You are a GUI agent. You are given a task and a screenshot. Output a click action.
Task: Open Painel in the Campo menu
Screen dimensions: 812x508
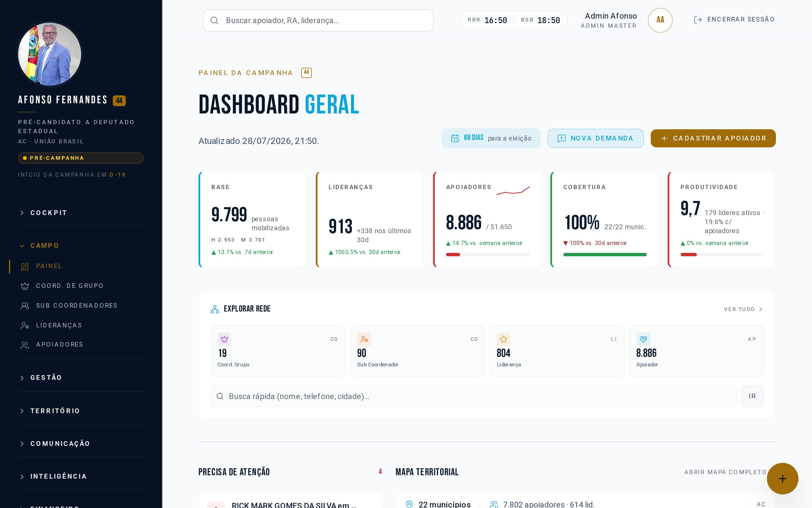pyautogui.click(x=81, y=266)
